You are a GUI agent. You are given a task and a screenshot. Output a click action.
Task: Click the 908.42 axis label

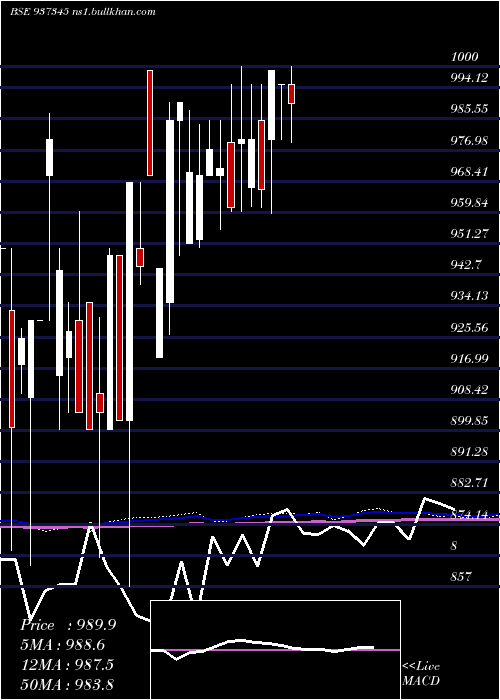pyautogui.click(x=469, y=390)
